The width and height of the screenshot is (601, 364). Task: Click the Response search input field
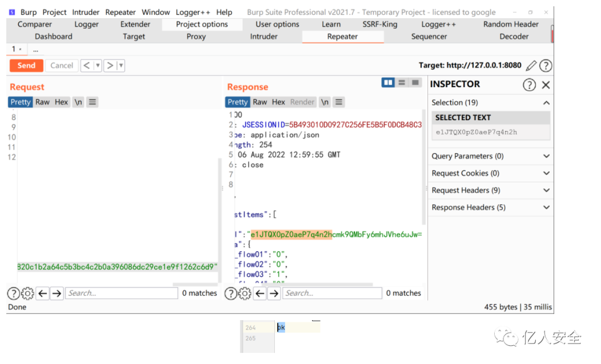[x=332, y=293]
